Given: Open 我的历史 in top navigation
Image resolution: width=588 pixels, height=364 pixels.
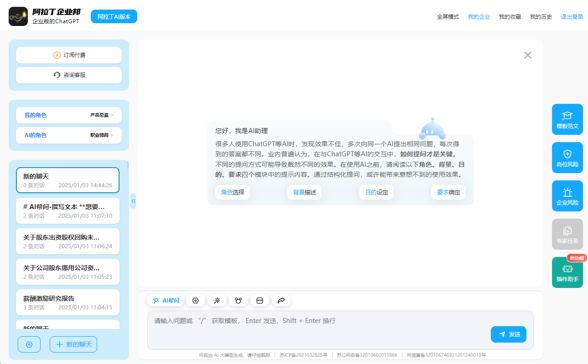Looking at the screenshot, I should 541,17.
